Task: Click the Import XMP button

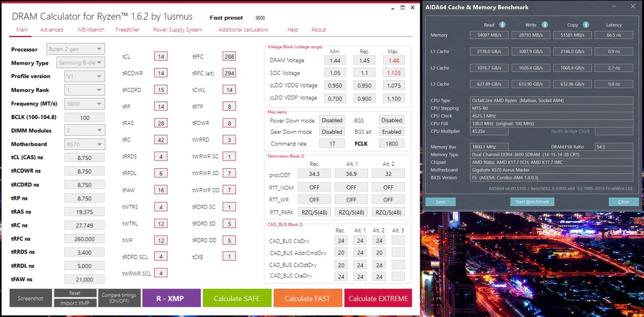Action: tap(74, 303)
